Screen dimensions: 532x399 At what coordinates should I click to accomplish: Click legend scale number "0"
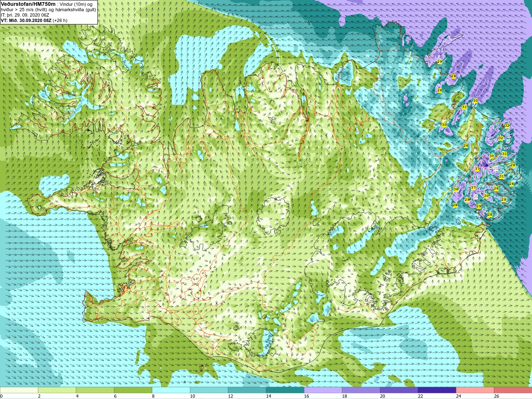[1, 396]
